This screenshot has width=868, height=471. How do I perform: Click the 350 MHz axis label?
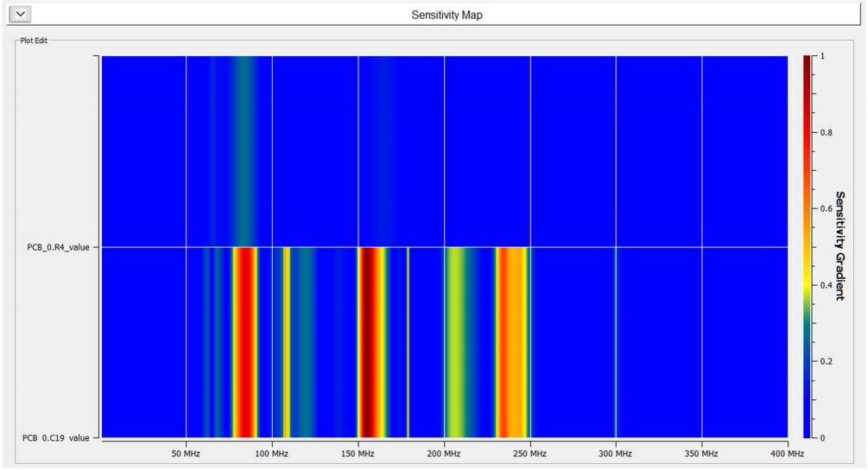pos(701,453)
